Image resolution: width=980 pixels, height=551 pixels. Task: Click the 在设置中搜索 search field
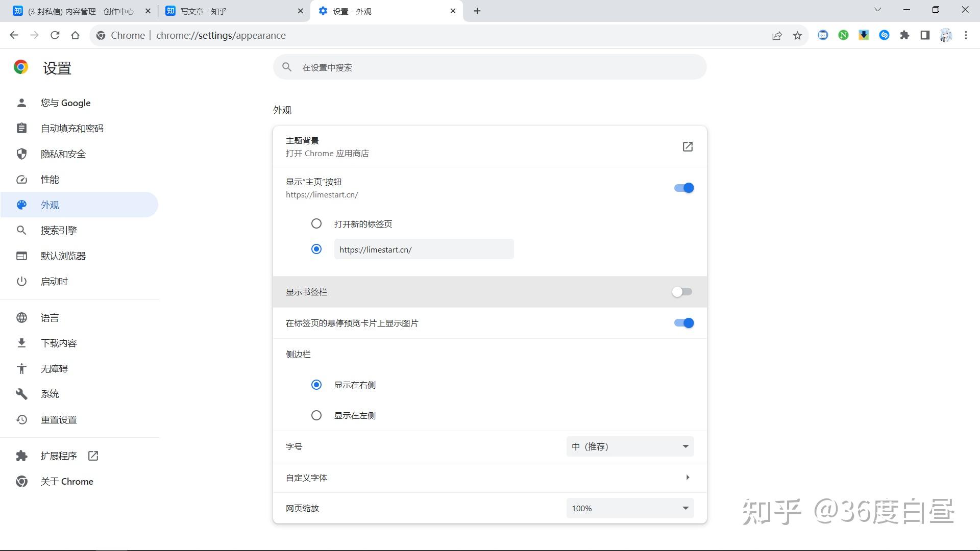[x=490, y=67]
